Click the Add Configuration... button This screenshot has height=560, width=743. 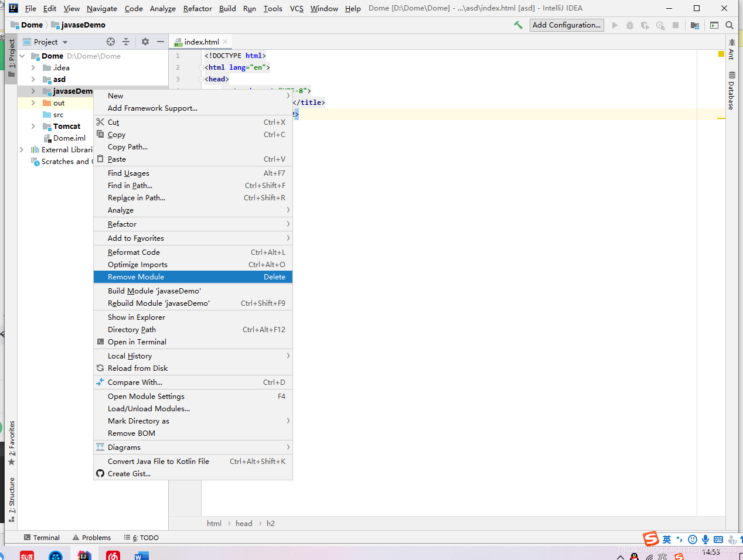point(567,25)
